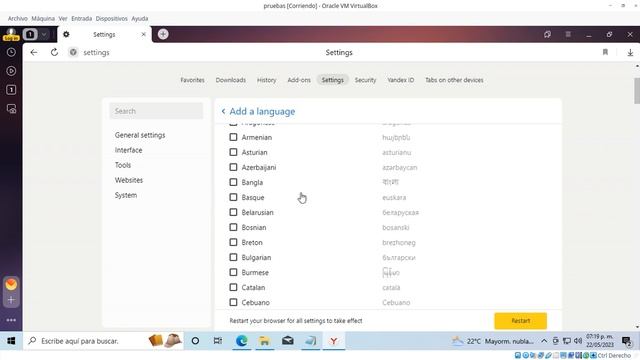Image resolution: width=640 pixels, height=360 pixels.
Task: Open the history clock icon in sidebar
Action: (11, 52)
